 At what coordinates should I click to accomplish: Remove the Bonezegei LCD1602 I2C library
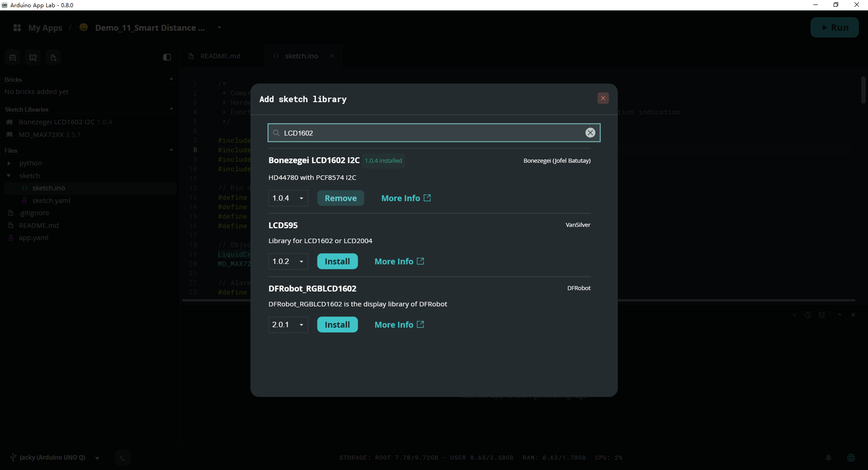pos(340,198)
